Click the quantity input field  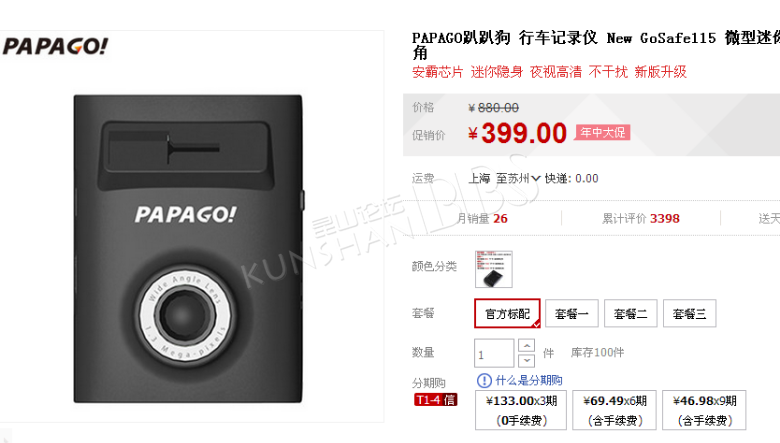pos(494,354)
